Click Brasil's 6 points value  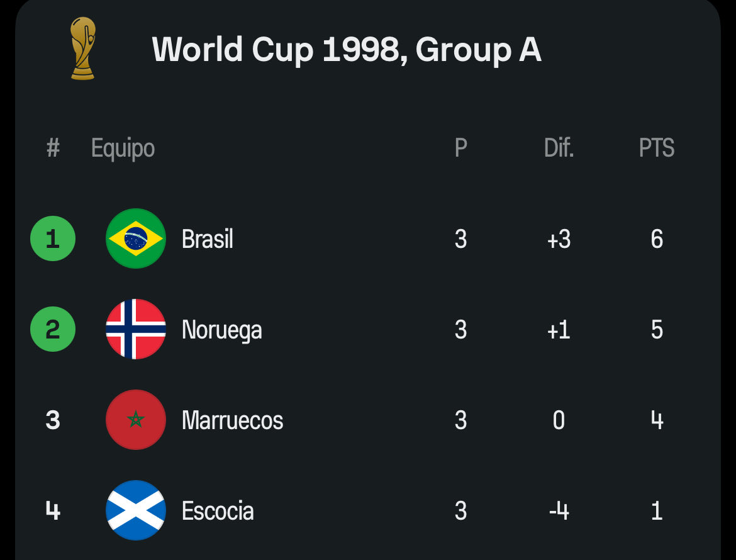coord(657,239)
